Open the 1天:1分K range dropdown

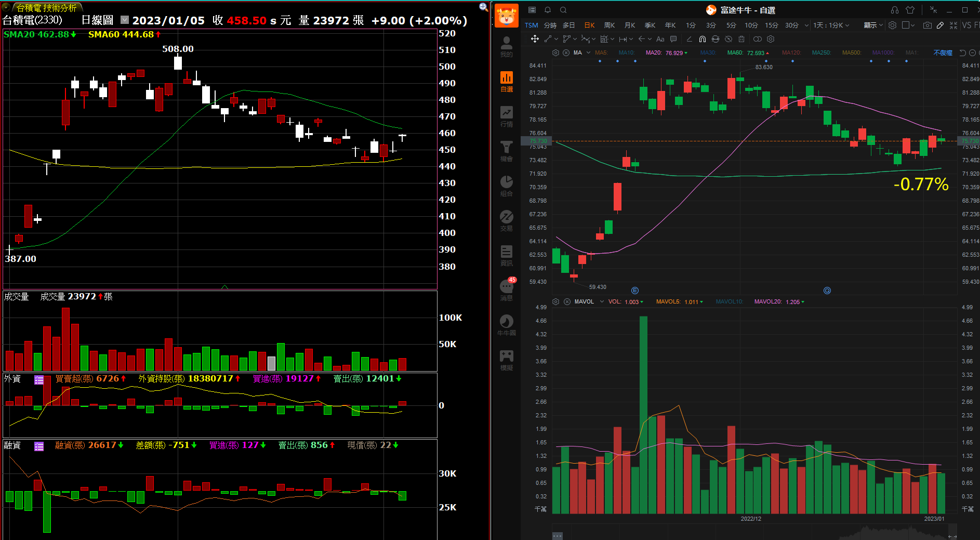coord(831,25)
